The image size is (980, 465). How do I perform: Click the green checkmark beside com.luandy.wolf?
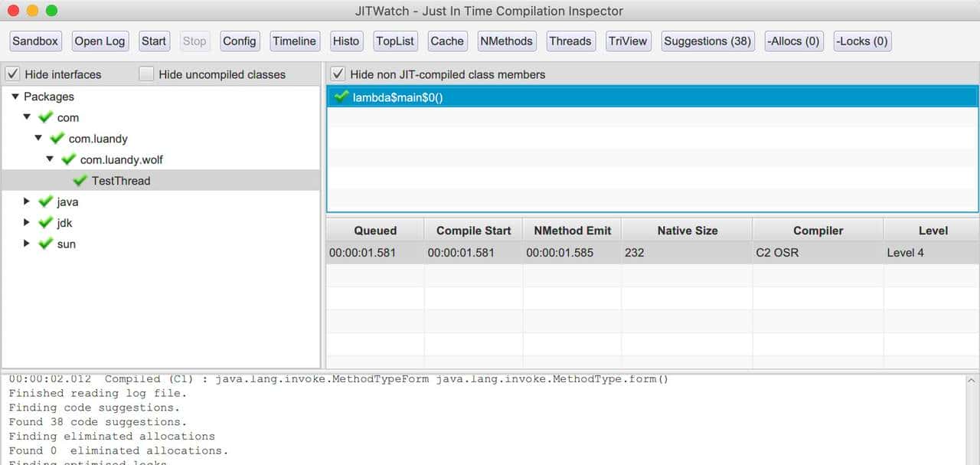pyautogui.click(x=68, y=160)
